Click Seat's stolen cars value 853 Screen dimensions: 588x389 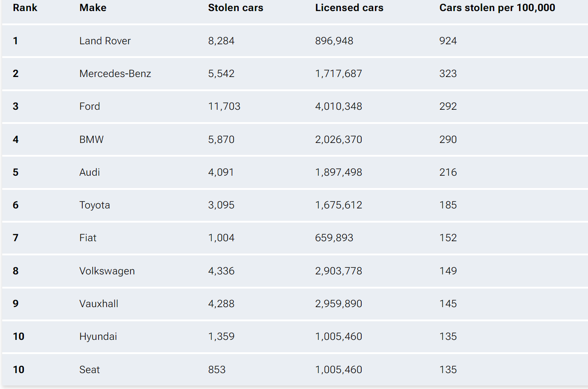point(217,370)
